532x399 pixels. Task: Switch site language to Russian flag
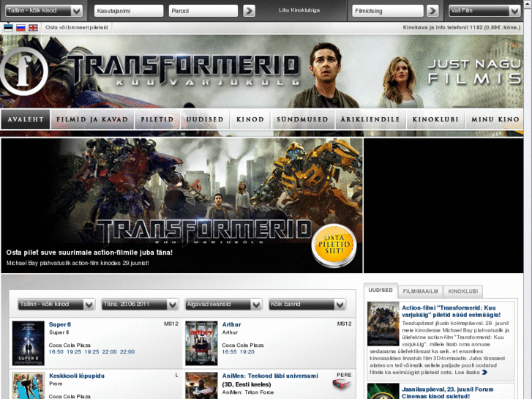pyautogui.click(x=20, y=28)
